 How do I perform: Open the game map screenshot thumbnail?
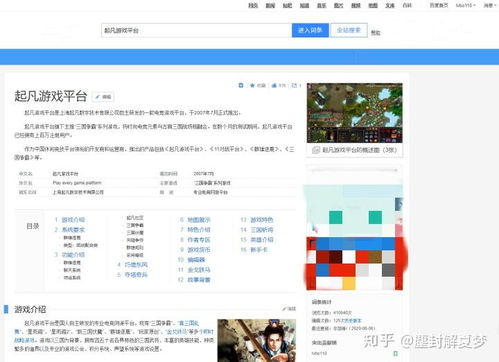click(355, 113)
